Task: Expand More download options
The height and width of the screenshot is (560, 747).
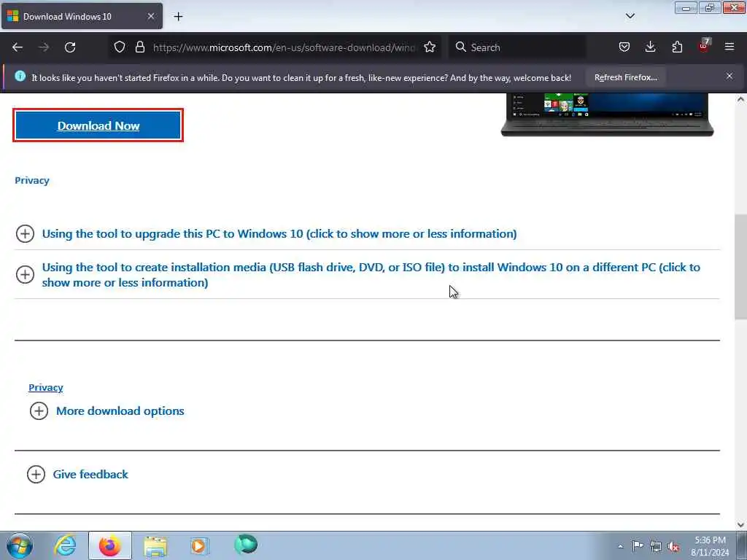Action: pyautogui.click(x=120, y=411)
